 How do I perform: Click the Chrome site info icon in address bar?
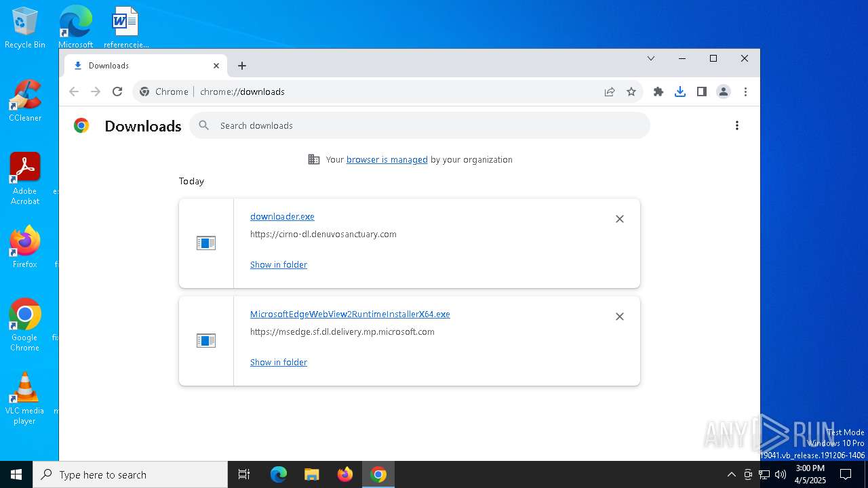[143, 91]
